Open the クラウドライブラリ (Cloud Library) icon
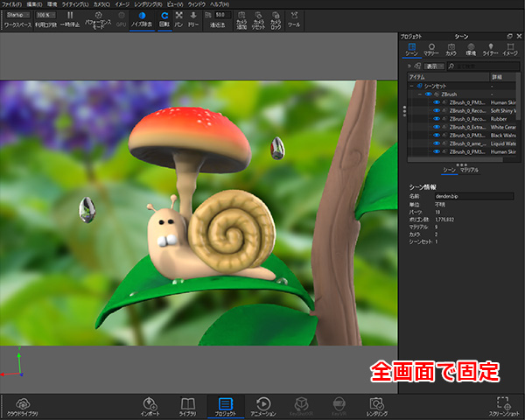Viewport: 525px width, 420px height. pyautogui.click(x=24, y=402)
